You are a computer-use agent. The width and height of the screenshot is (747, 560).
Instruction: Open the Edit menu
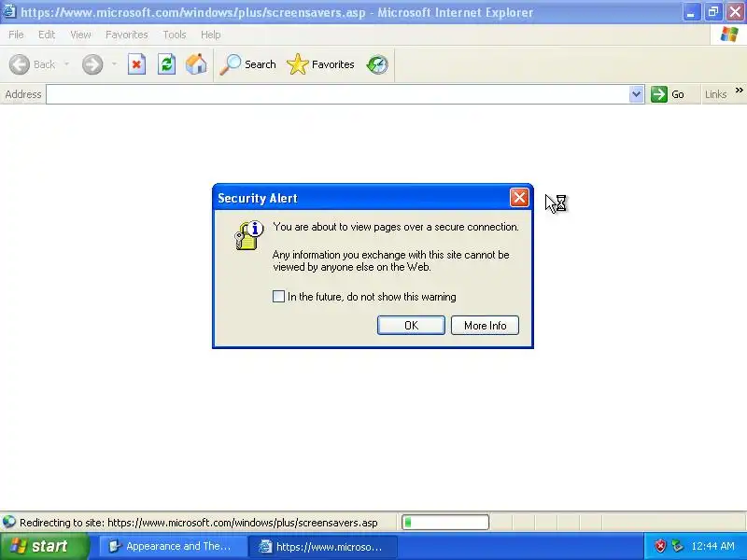(47, 35)
